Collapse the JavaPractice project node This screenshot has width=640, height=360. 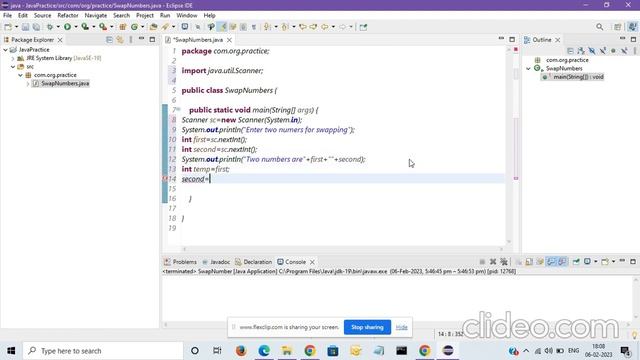(5, 50)
